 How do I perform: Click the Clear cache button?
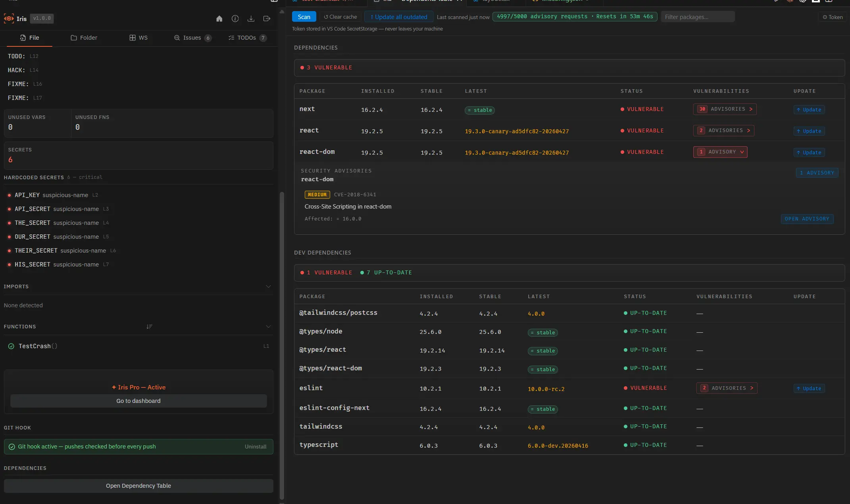pyautogui.click(x=340, y=17)
